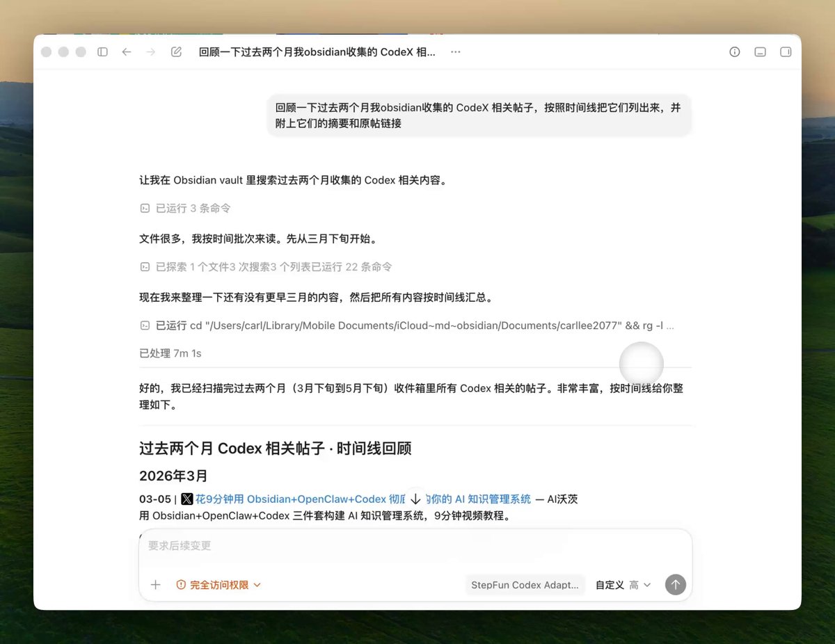This screenshot has height=644, width=835.
Task: Open the '完全访问权限' permission dropdown
Action: (x=218, y=585)
